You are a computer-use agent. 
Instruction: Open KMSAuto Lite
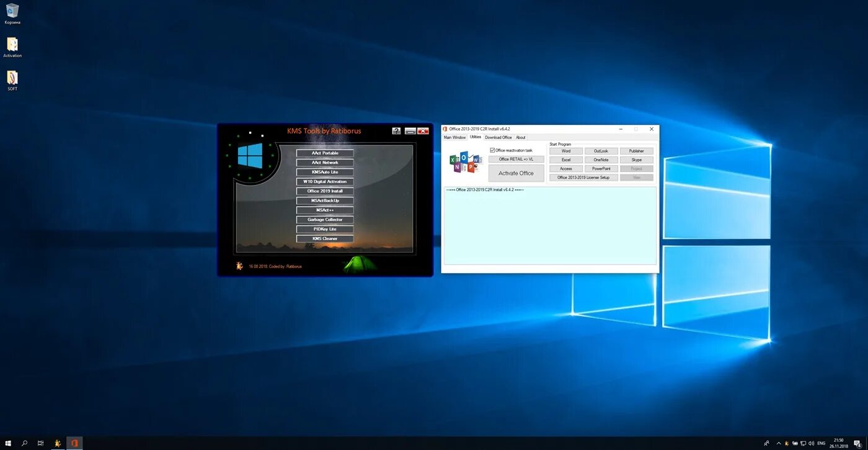[325, 172]
